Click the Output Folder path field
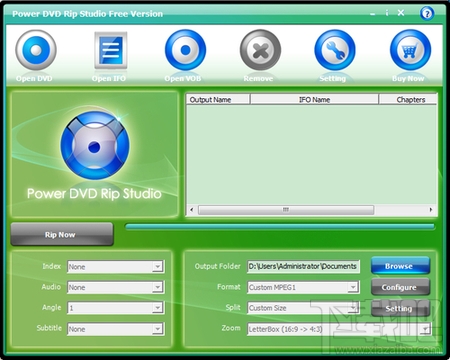Image resolution: width=450 pixels, height=360 pixels. click(x=303, y=266)
